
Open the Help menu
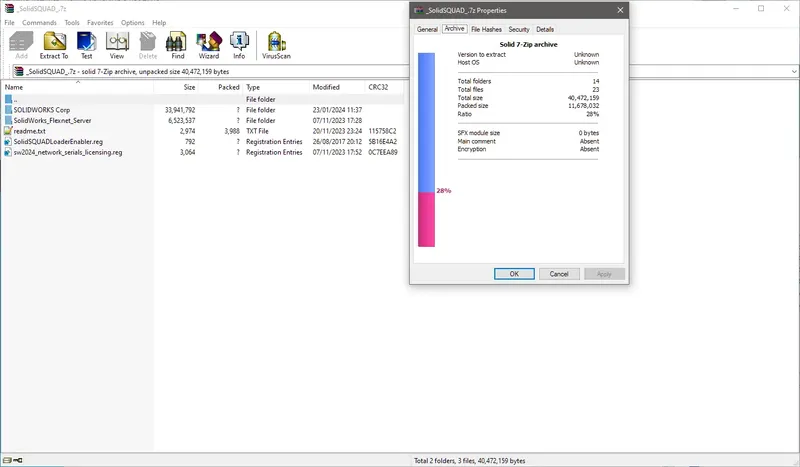159,22
